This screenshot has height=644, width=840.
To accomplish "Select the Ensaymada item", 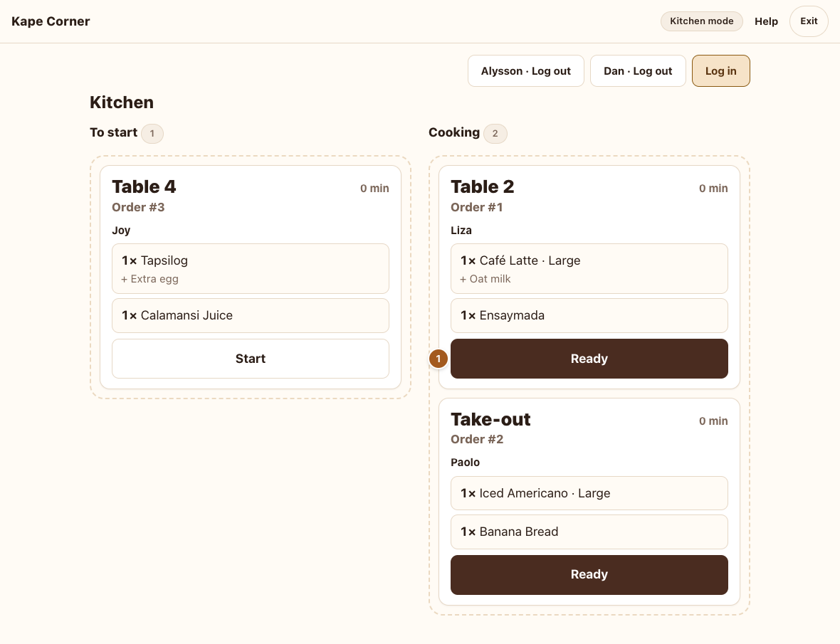I will tap(589, 315).
